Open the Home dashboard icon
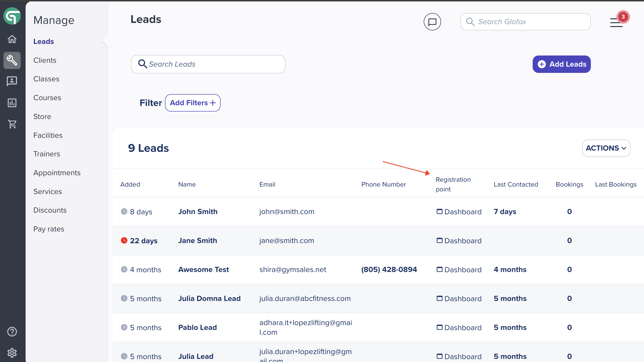The width and height of the screenshot is (644, 362). pyautogui.click(x=12, y=39)
